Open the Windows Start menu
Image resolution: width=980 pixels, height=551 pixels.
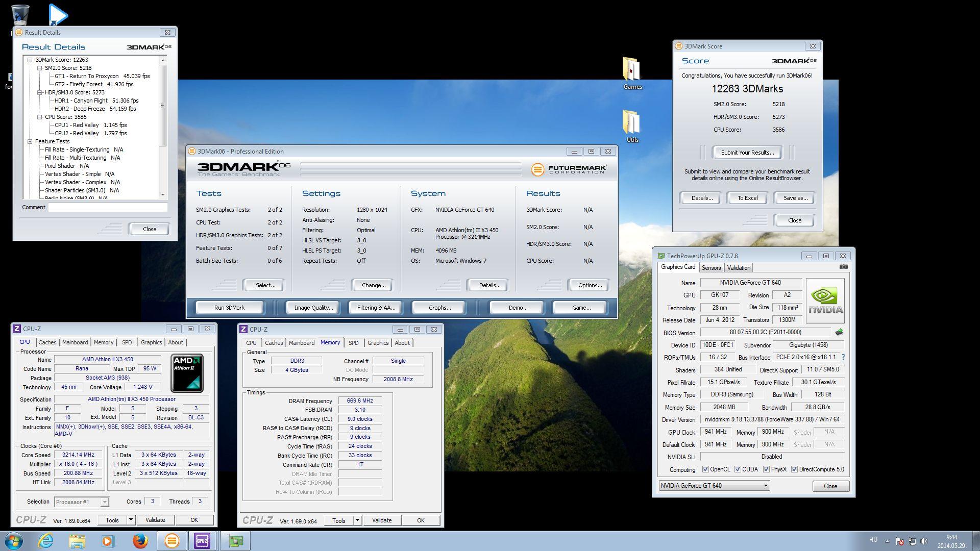point(14,541)
